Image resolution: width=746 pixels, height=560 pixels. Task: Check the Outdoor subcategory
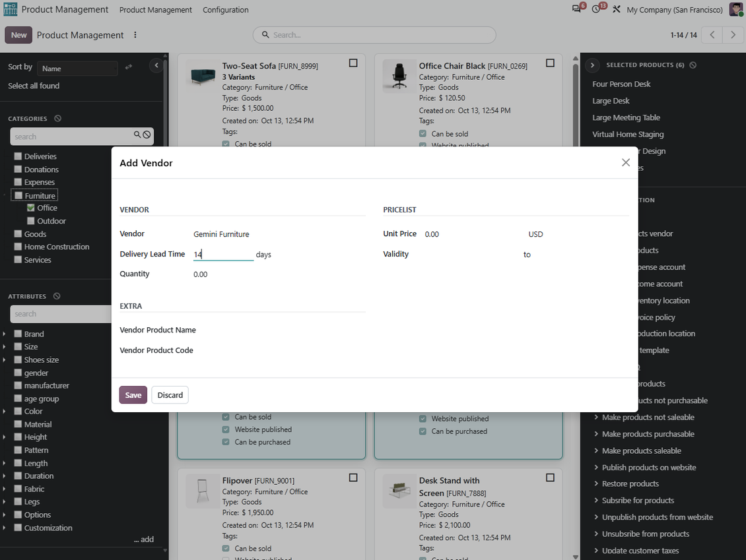point(31,220)
